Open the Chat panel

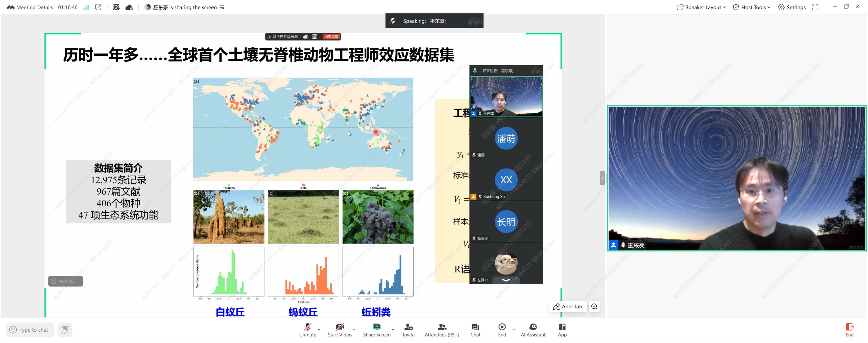click(x=475, y=330)
